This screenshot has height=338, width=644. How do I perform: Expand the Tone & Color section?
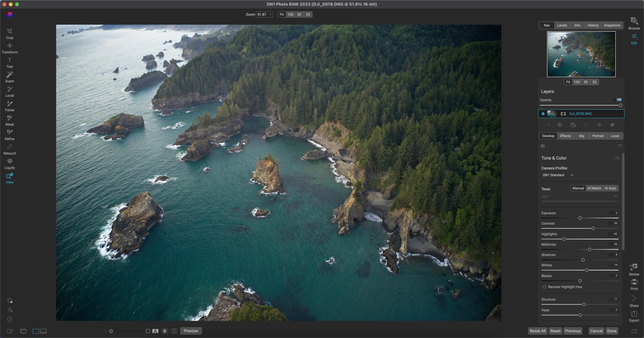(554, 158)
